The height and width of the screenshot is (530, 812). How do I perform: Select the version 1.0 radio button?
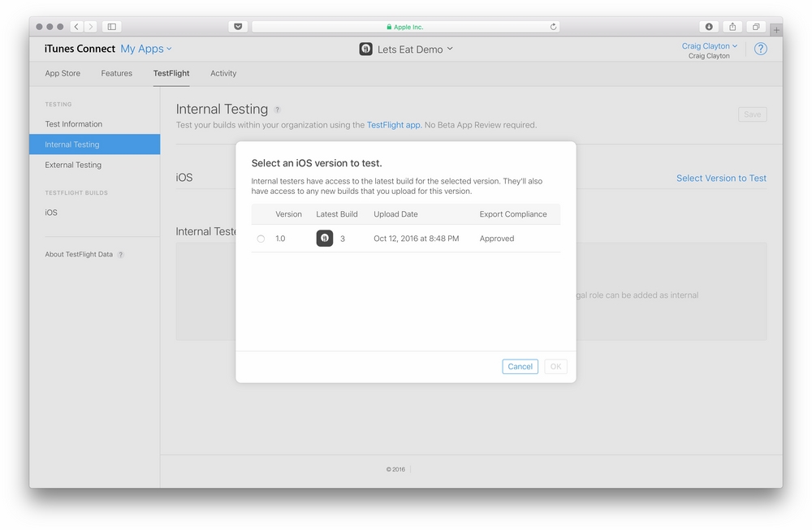pos(261,239)
